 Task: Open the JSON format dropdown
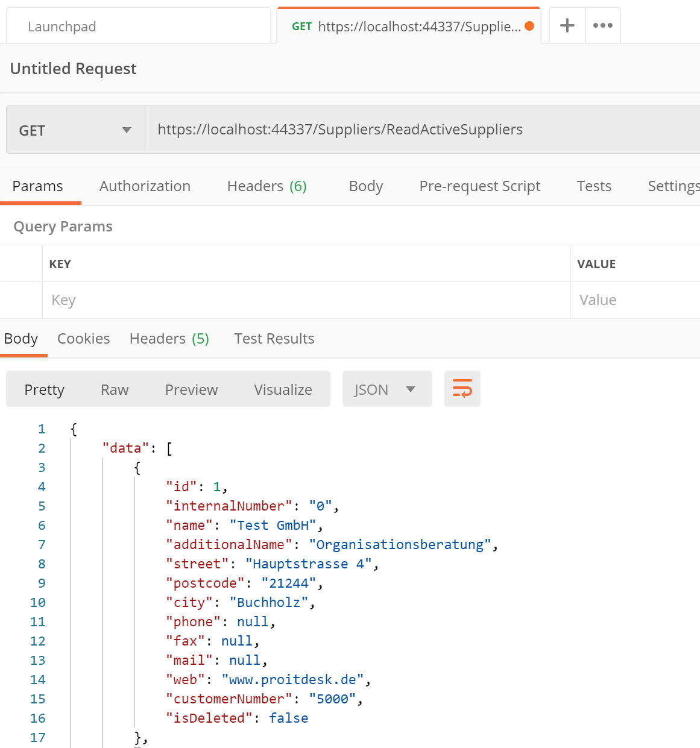386,389
